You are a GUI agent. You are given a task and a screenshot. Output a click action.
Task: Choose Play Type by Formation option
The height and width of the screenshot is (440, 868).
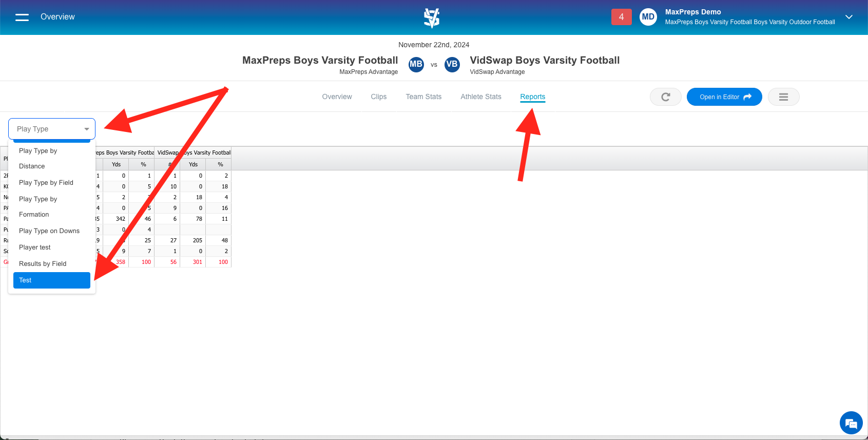point(52,206)
